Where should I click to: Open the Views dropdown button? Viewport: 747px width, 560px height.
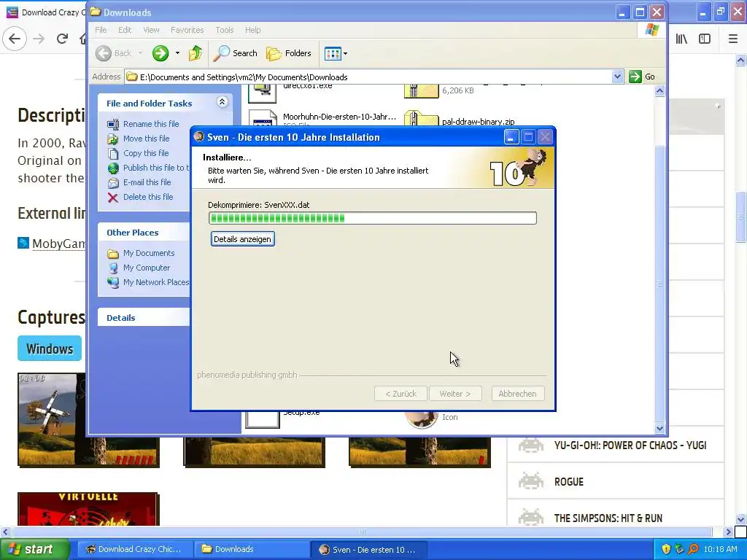click(336, 53)
